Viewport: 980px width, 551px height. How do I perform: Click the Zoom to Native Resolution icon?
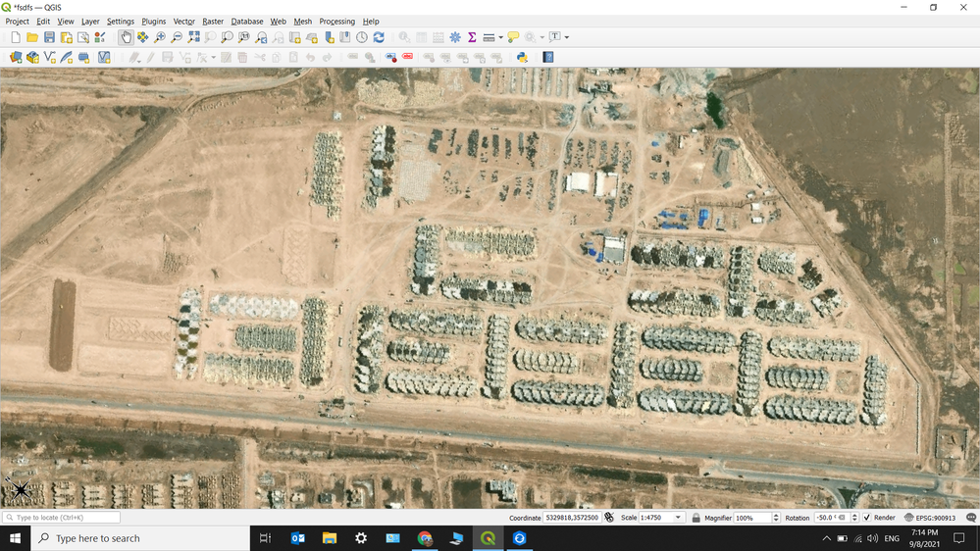tap(244, 37)
